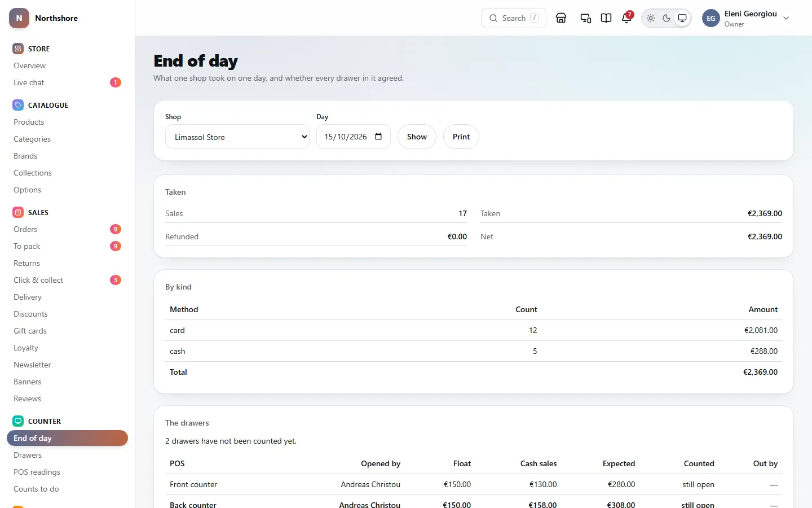This screenshot has width=812, height=508.
Task: Open the book documentation icon
Action: coord(606,18)
